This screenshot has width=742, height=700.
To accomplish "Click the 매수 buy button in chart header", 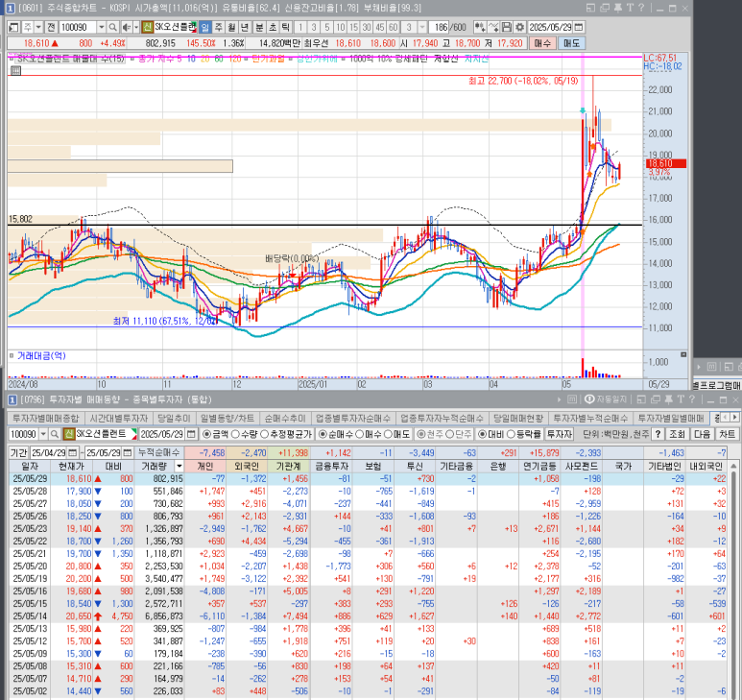I will (x=542, y=43).
